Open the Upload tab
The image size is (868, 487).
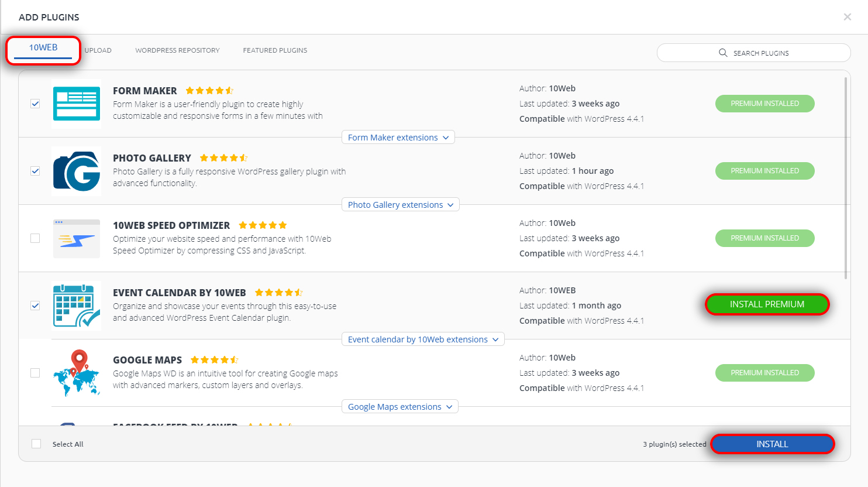(98, 50)
